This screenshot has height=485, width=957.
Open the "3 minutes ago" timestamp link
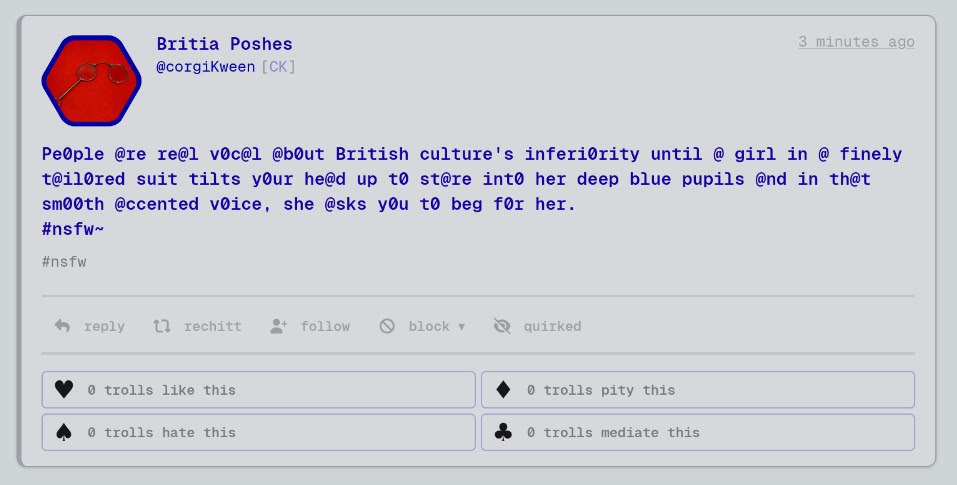856,42
